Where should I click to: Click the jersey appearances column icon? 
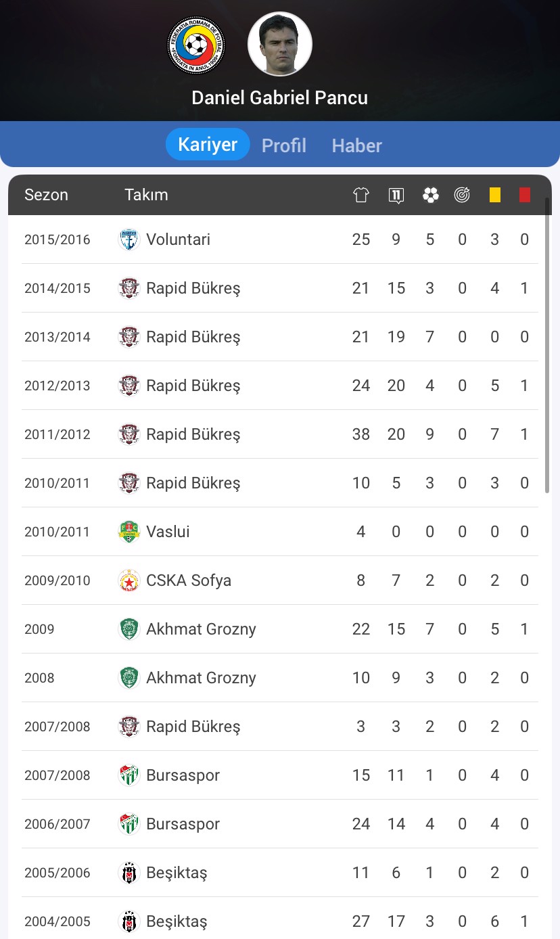(361, 195)
